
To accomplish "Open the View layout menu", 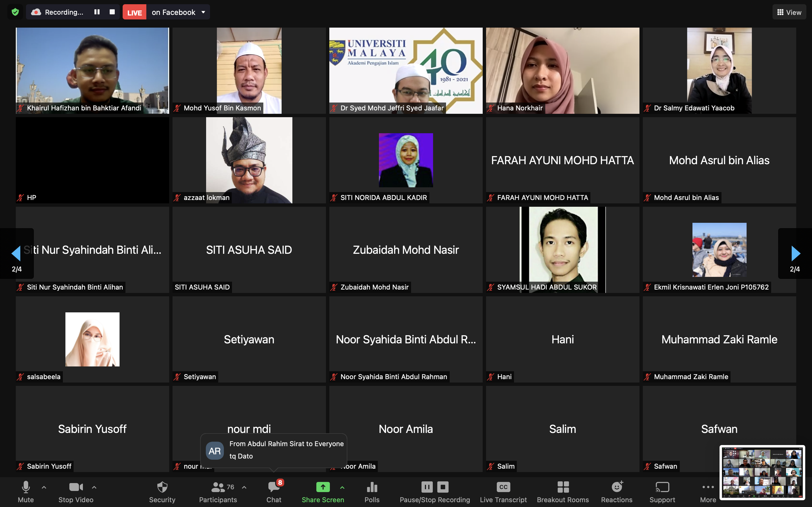I will [789, 12].
